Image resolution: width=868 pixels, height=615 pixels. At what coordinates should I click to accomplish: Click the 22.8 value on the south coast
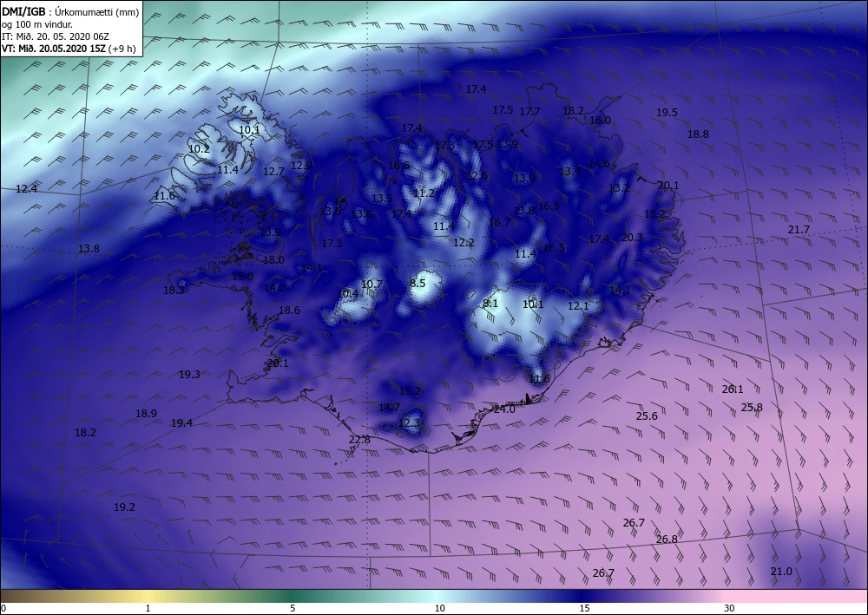point(359,440)
